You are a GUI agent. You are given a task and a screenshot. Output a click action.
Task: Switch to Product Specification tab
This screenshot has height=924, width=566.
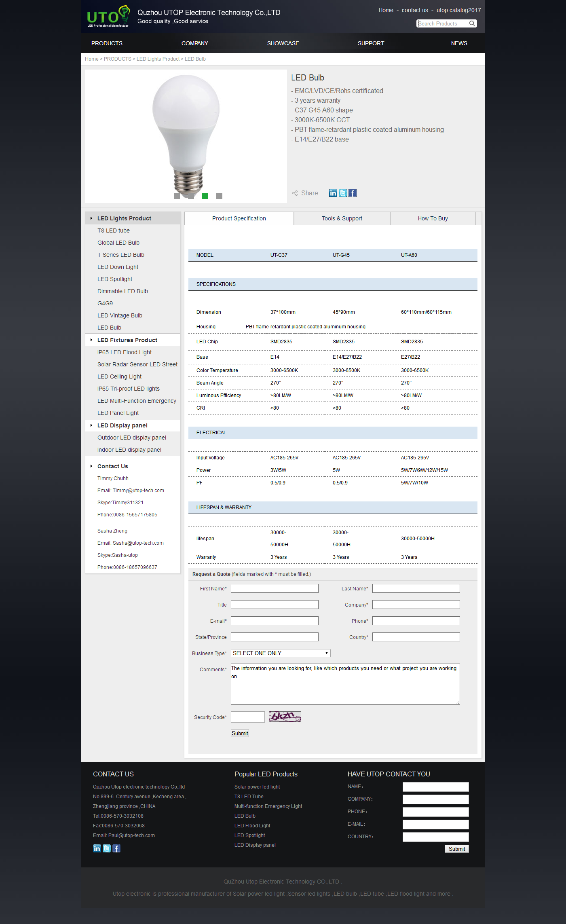(239, 218)
